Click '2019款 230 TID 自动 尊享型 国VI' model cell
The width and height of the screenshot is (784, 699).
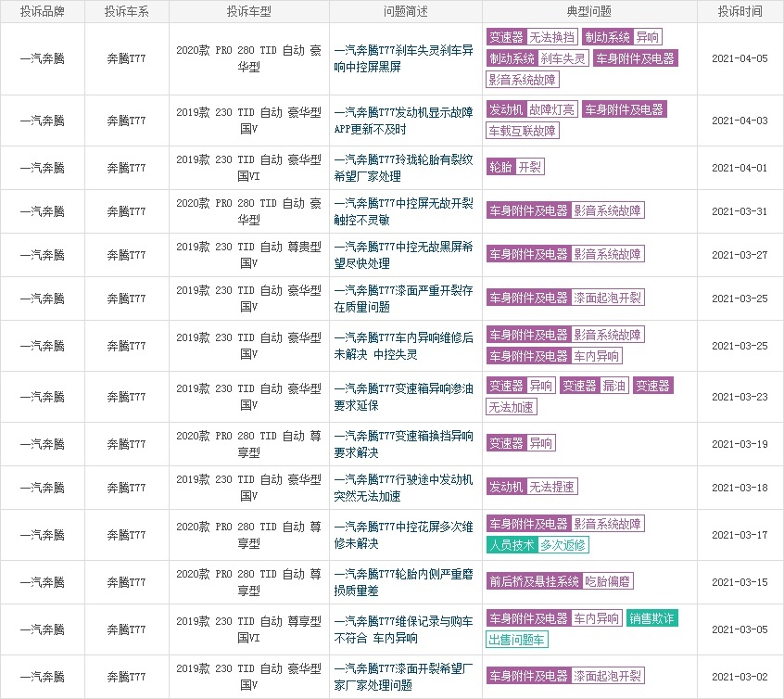pyautogui.click(x=249, y=629)
